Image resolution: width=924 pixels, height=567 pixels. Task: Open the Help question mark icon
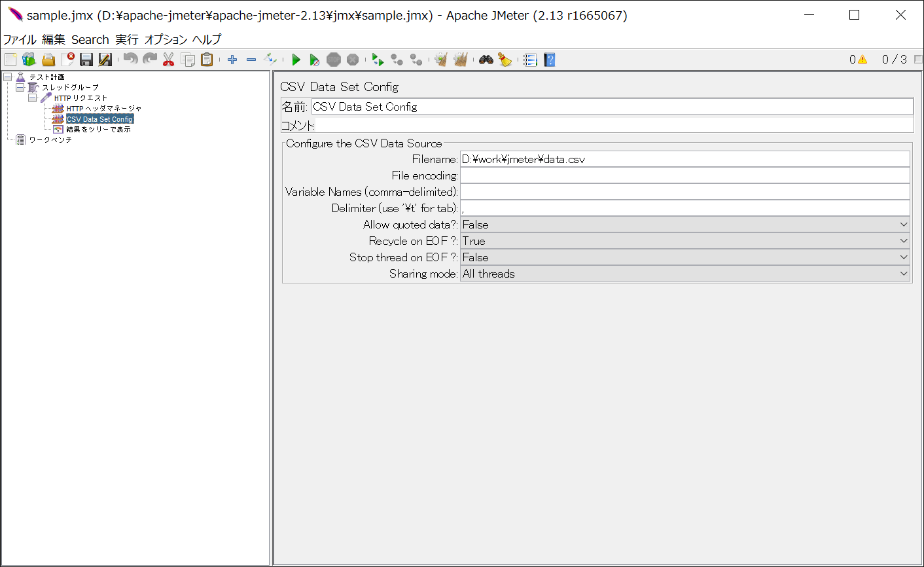[x=550, y=60]
